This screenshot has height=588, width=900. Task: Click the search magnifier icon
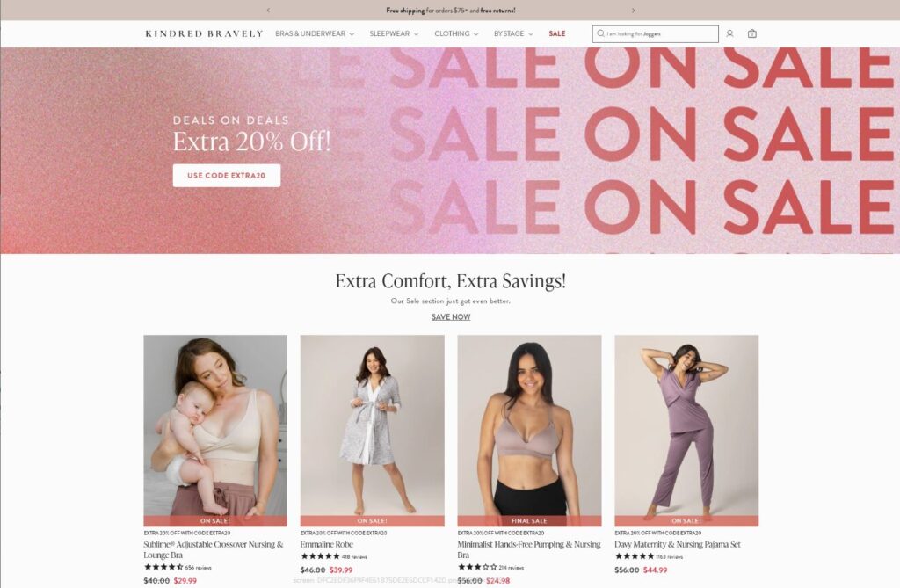point(600,34)
